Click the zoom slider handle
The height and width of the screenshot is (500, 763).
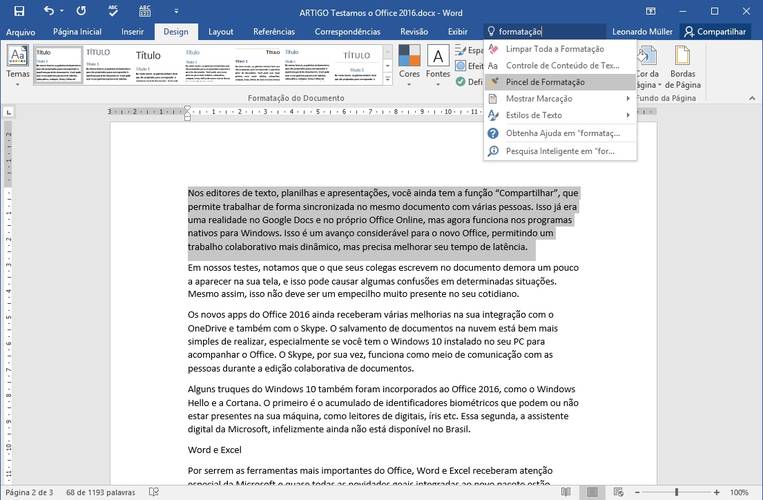tap(676, 492)
